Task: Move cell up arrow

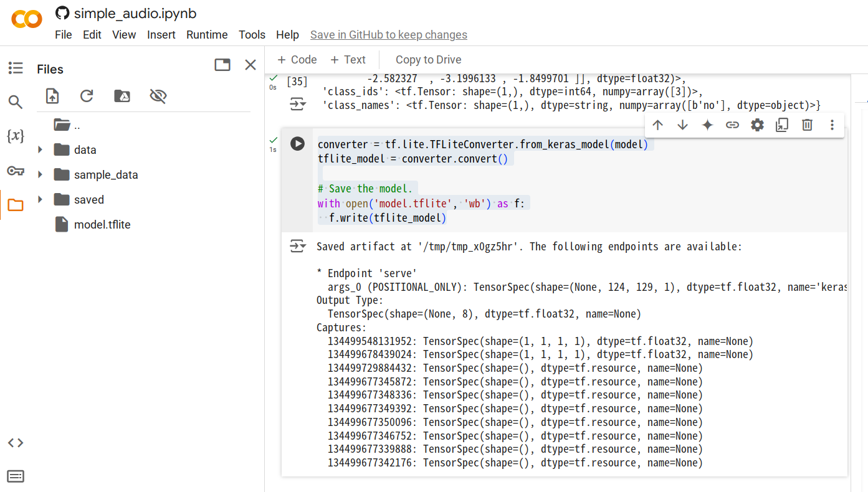Action: click(x=657, y=125)
